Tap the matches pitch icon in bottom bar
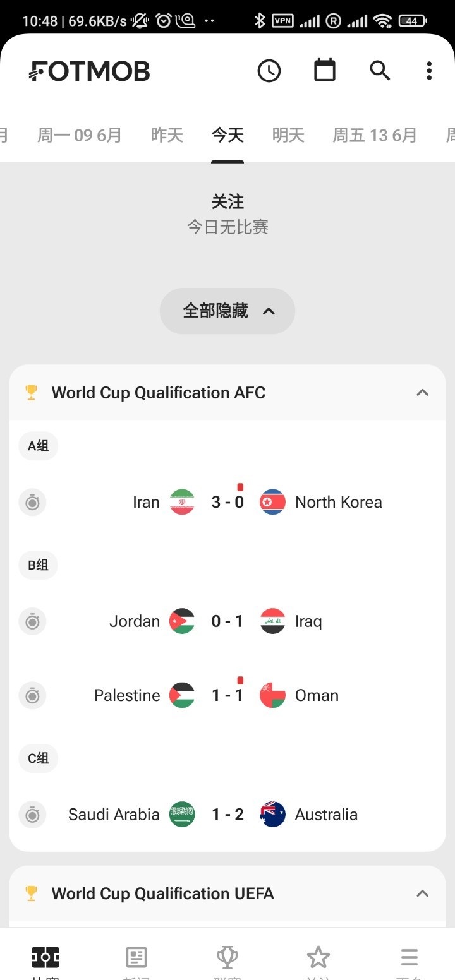455x980 pixels. point(45,958)
